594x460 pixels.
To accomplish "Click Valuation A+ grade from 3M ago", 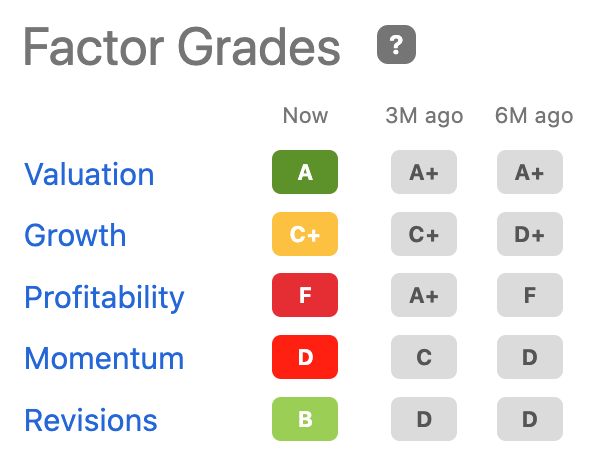I will (x=424, y=172).
